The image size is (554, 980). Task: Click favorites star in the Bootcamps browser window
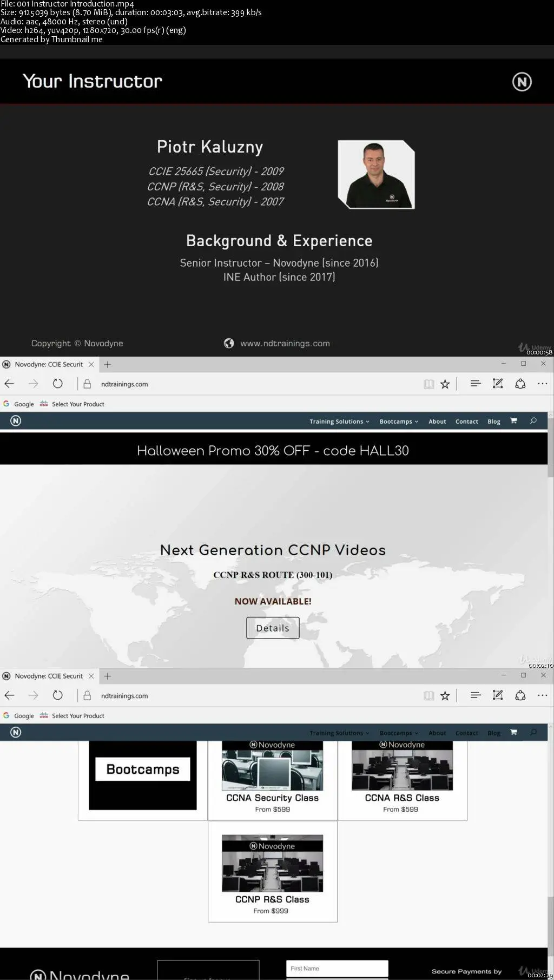[445, 696]
